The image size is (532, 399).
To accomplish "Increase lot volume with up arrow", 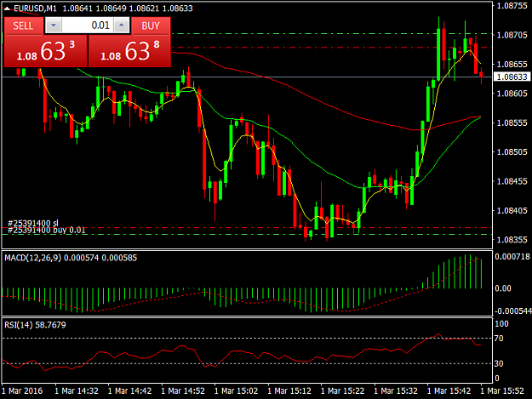I will pos(122,26).
